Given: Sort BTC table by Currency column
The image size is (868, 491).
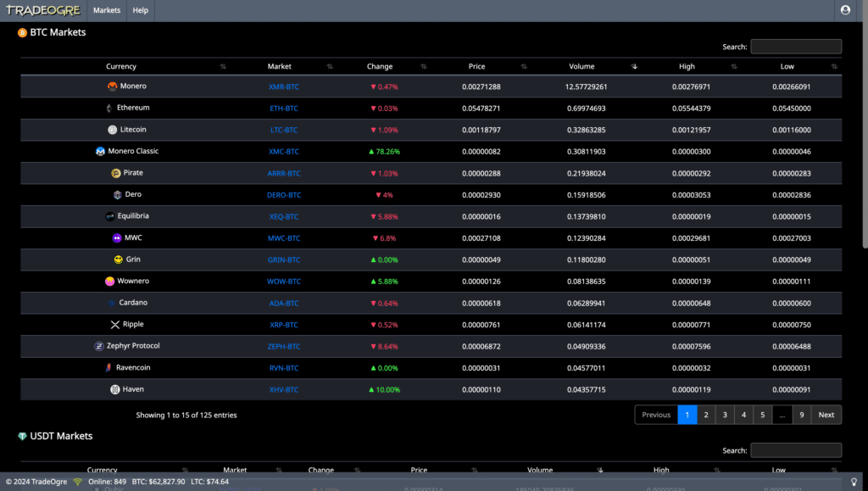Looking at the screenshot, I should tap(120, 66).
